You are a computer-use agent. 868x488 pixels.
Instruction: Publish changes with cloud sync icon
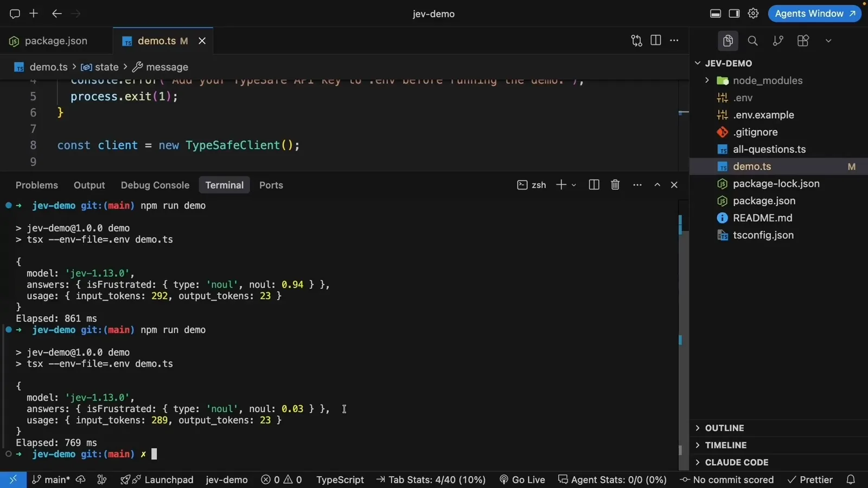[81, 479]
